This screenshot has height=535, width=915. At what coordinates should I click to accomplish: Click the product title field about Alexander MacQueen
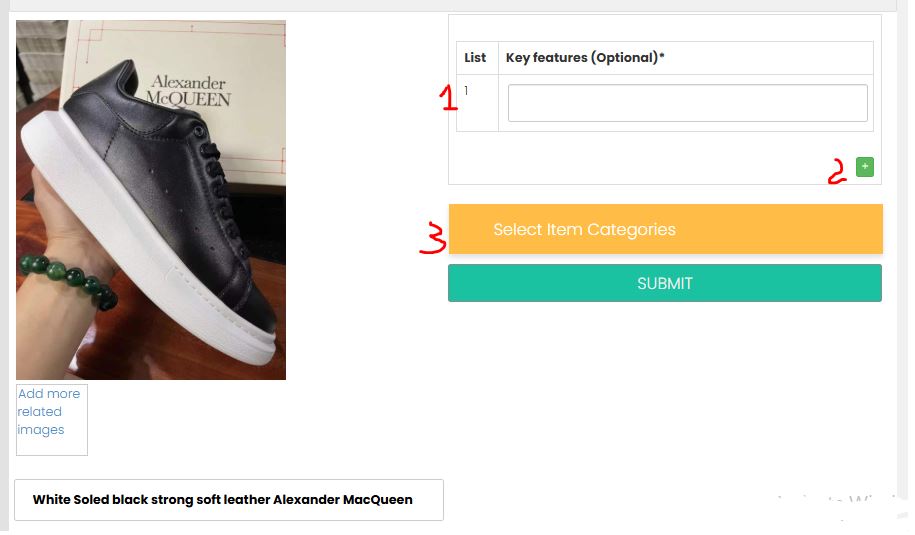click(x=228, y=499)
